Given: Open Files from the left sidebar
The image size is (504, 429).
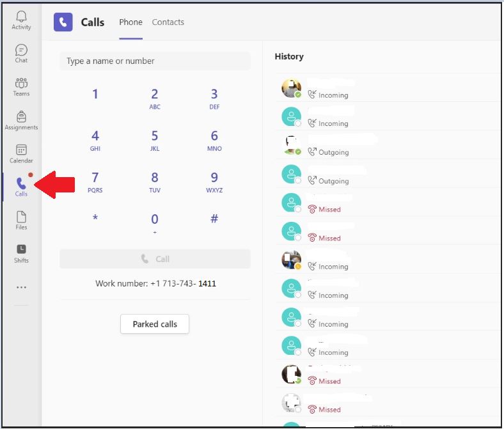Looking at the screenshot, I should 21,221.
